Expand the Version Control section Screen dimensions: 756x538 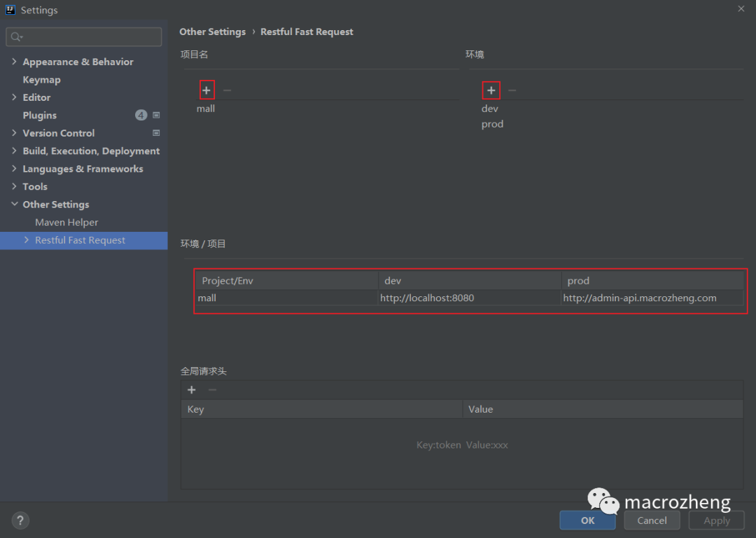14,132
